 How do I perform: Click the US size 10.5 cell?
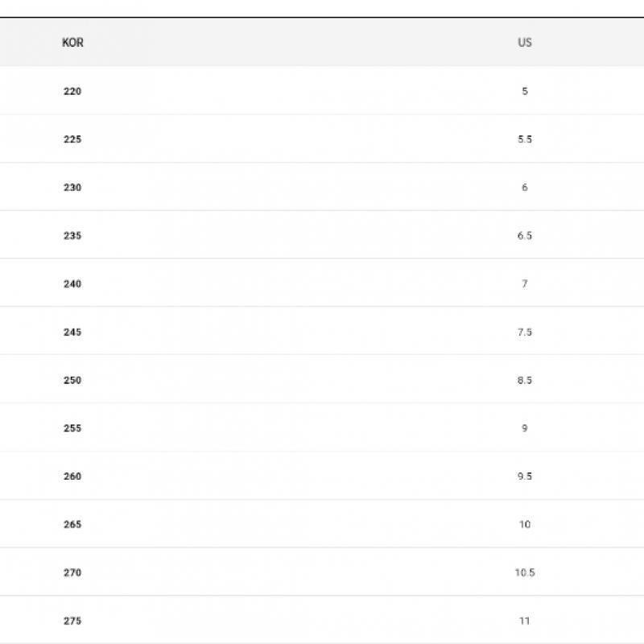point(525,573)
